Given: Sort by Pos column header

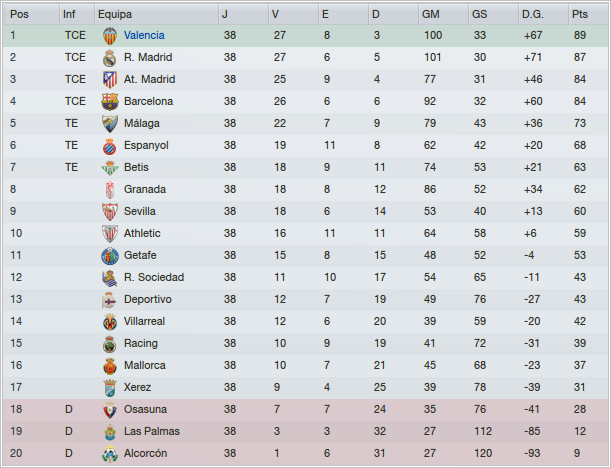Looking at the screenshot, I should click(20, 14).
